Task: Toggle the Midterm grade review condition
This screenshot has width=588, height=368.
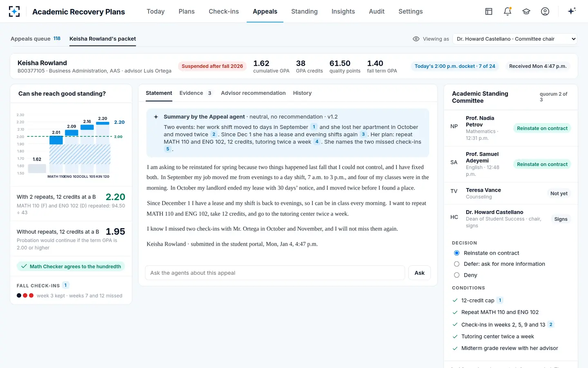Action: pos(455,348)
